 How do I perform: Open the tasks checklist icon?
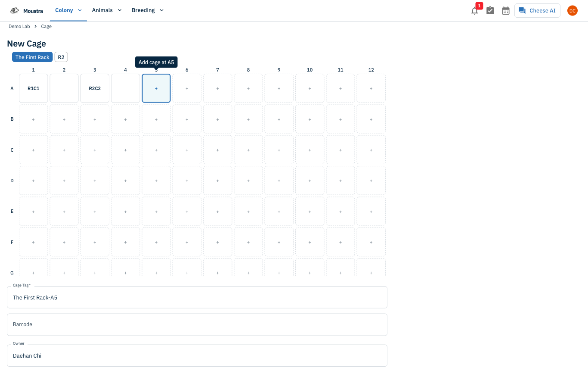pyautogui.click(x=490, y=11)
